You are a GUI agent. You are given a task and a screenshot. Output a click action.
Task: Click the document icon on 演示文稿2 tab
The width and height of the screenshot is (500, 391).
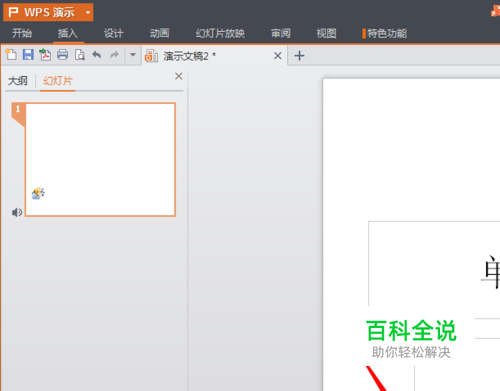tap(151, 56)
